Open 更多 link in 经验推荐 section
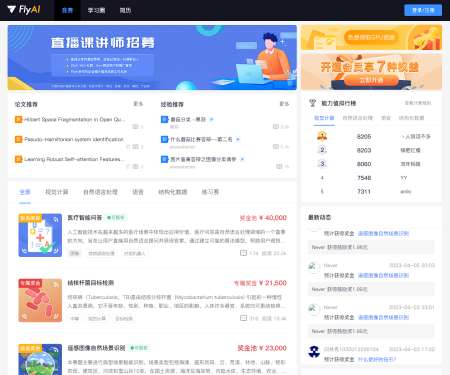The width and height of the screenshot is (450, 375). [x=284, y=104]
